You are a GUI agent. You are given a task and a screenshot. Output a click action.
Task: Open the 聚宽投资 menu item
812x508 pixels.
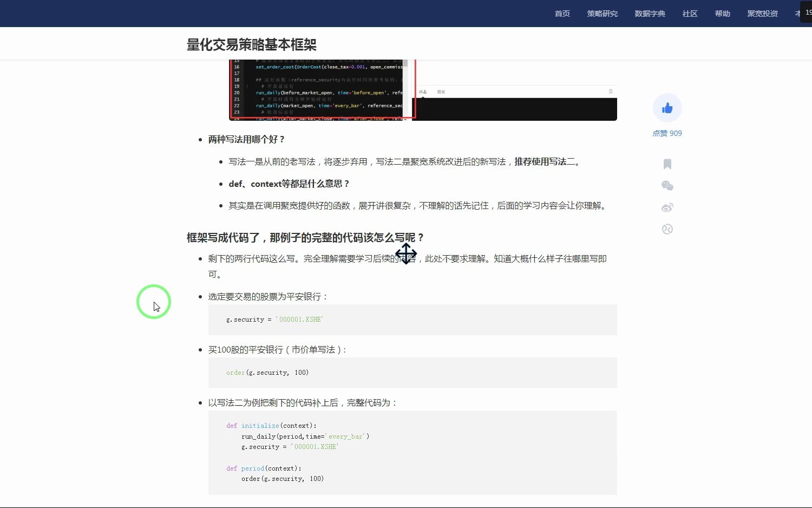[x=763, y=14]
